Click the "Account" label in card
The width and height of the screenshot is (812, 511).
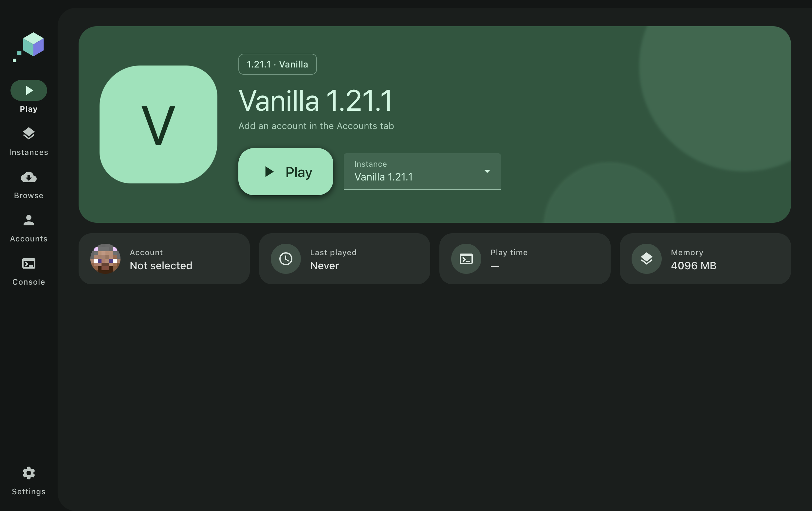click(x=146, y=252)
